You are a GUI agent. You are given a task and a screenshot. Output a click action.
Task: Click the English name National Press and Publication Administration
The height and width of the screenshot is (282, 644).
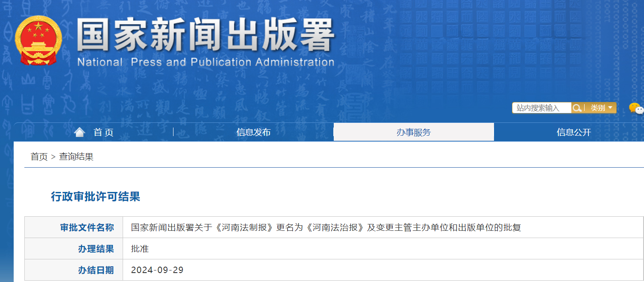[206, 62]
